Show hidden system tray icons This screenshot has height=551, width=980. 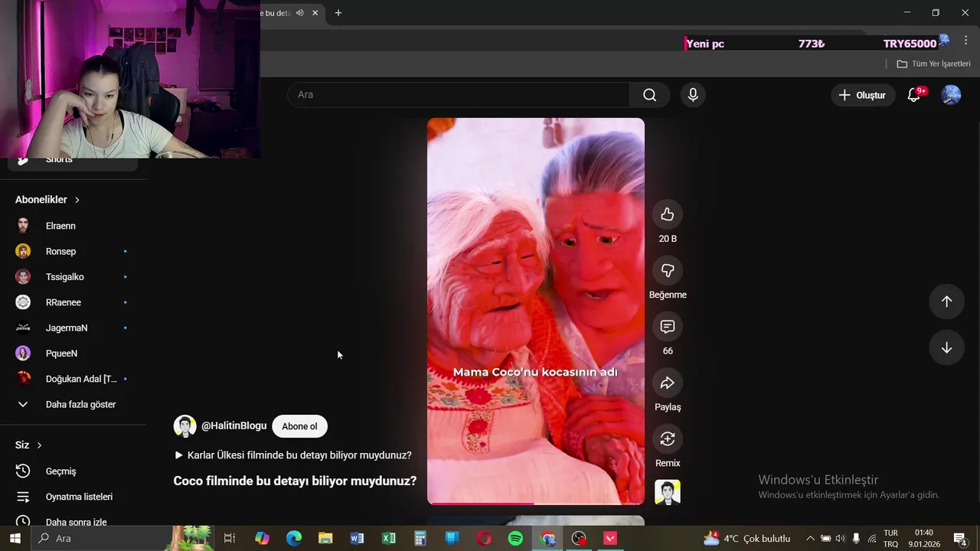click(x=810, y=538)
